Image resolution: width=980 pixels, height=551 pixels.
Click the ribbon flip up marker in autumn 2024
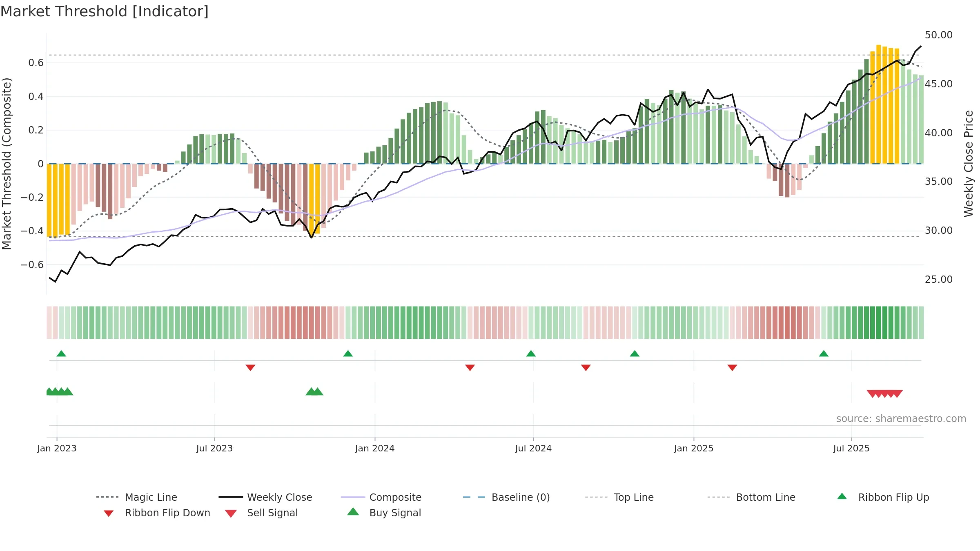pyautogui.click(x=635, y=353)
